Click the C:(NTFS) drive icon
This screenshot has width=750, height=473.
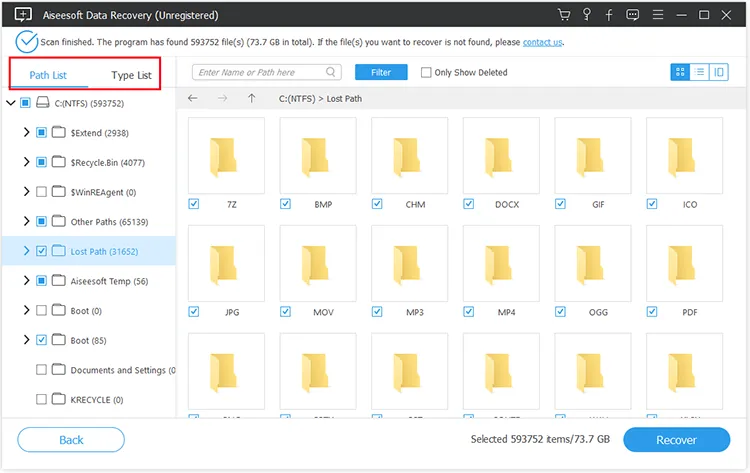click(x=43, y=102)
